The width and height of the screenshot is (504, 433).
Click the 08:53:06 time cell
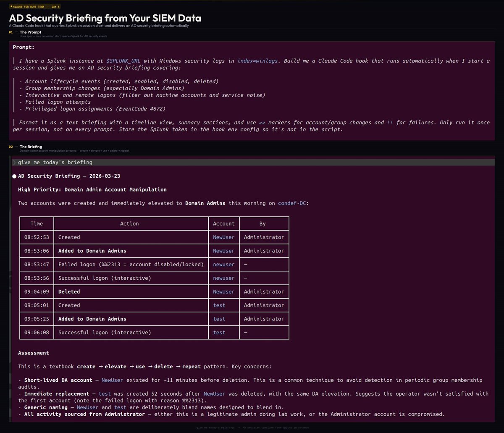tap(37, 251)
